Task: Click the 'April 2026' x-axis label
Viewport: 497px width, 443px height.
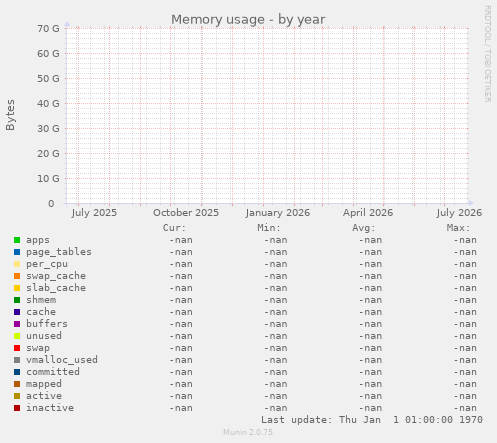Action: [x=368, y=213]
